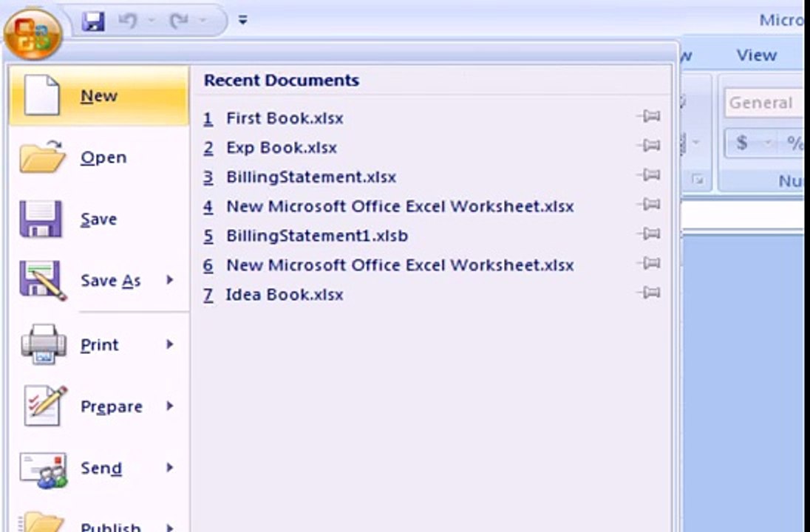The height and width of the screenshot is (532, 810).
Task: Click the dollar Accounting Number Format button
Action: (742, 142)
